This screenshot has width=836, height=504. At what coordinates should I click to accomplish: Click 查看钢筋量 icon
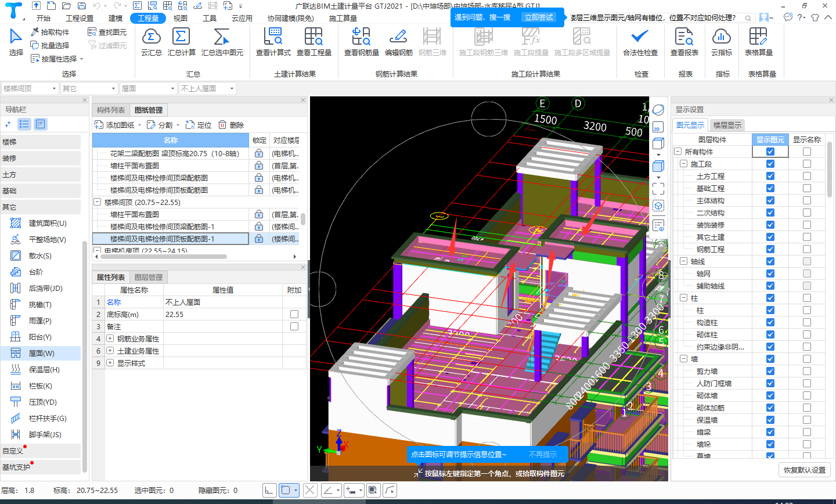[x=361, y=37]
